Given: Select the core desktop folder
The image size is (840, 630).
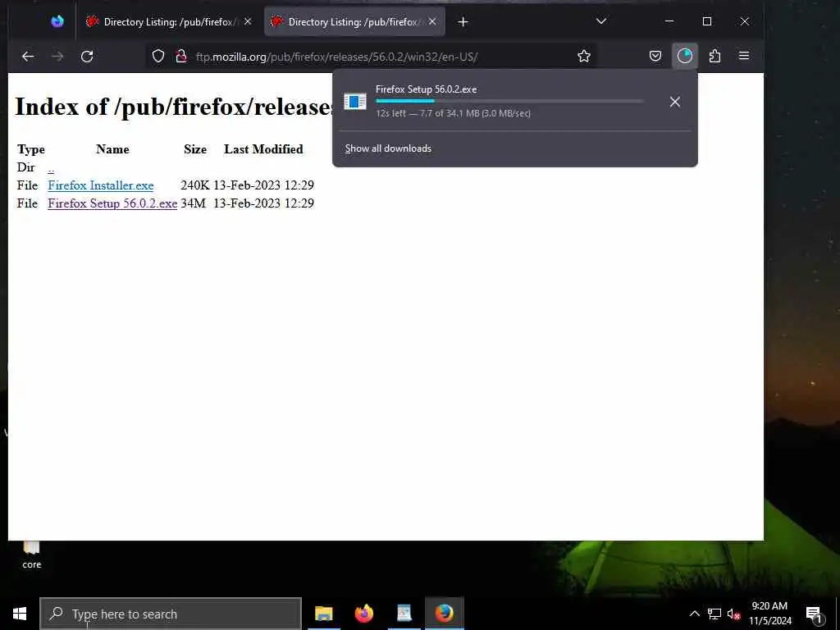Looking at the screenshot, I should click(x=32, y=555).
